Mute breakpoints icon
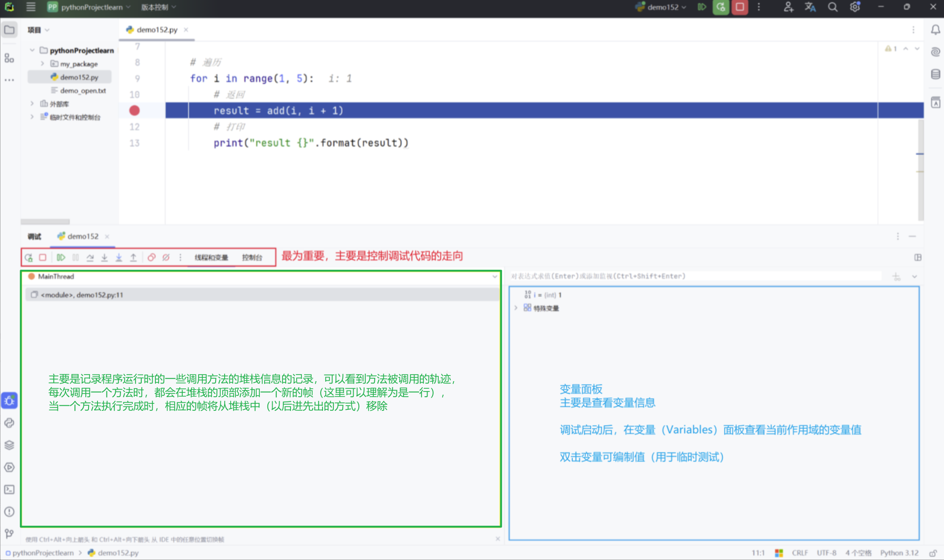Viewport: 944px width, 560px height. (x=166, y=257)
